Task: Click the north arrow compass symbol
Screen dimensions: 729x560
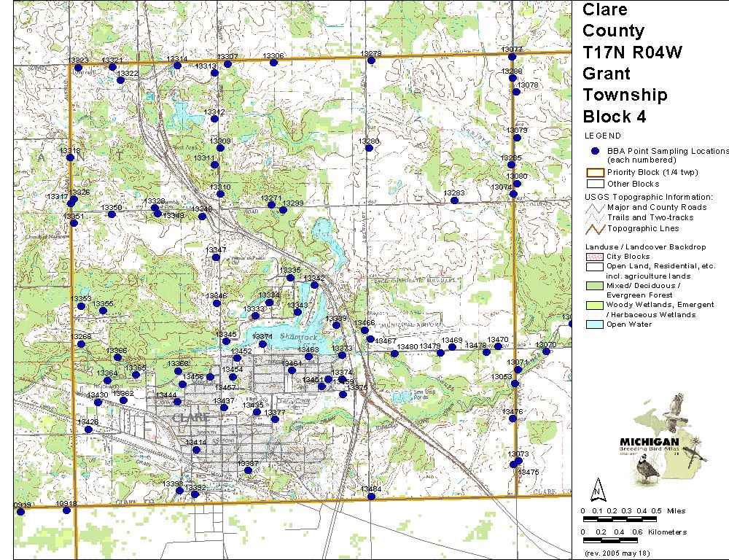Action: 598,489
